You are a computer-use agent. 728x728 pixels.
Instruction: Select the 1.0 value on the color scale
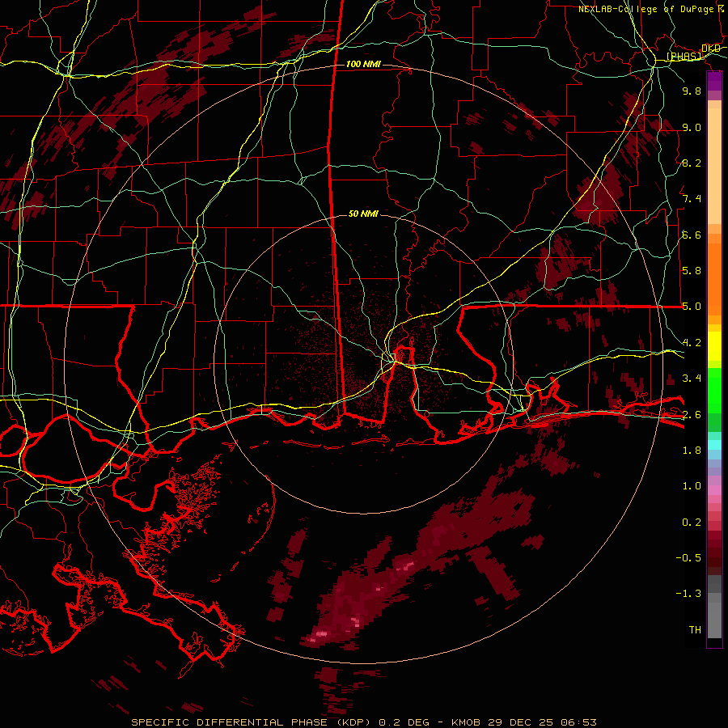tap(692, 486)
